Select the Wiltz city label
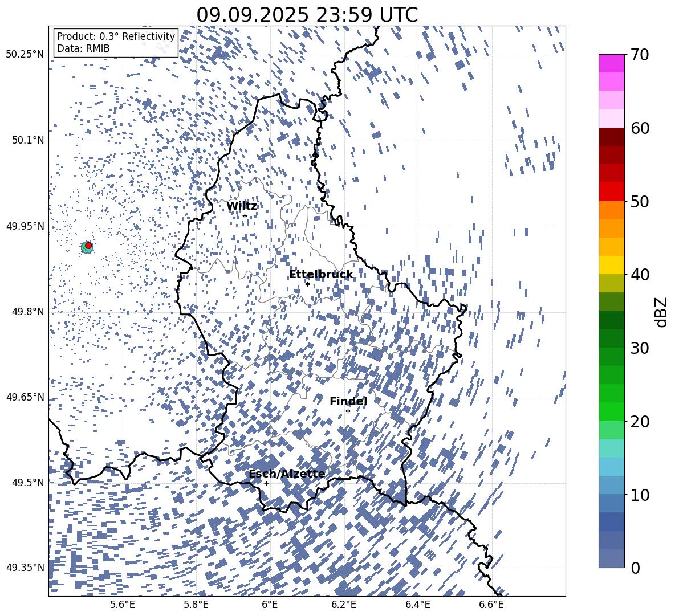Viewport: 675px width, 616px height. click(242, 206)
